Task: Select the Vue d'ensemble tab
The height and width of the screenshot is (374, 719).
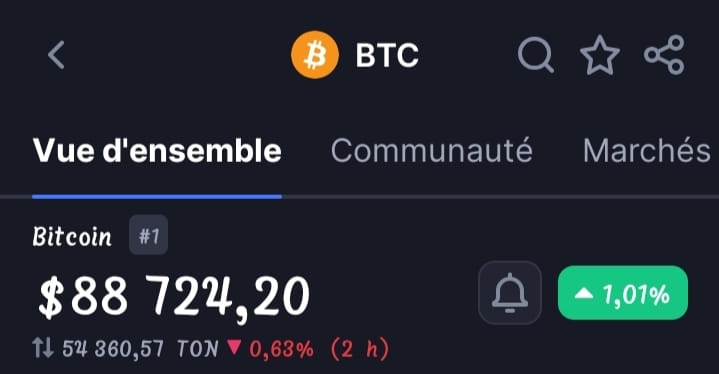Action: pos(157,151)
